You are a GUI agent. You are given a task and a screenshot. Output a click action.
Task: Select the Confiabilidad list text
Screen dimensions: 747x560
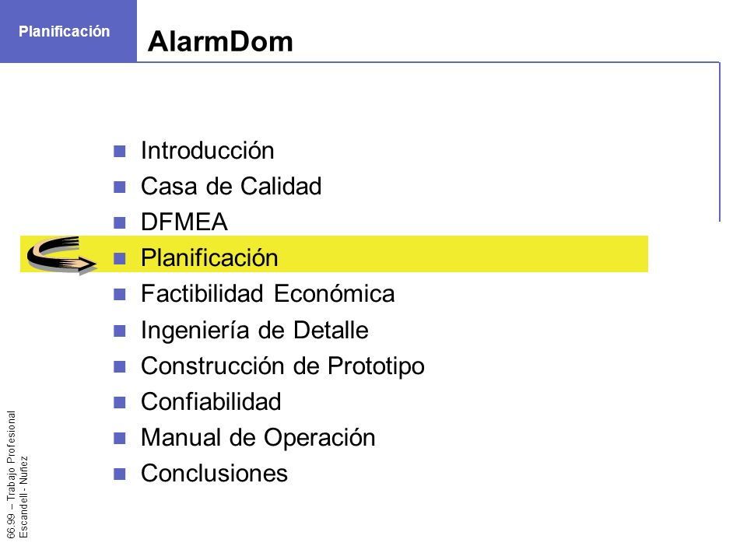(211, 401)
